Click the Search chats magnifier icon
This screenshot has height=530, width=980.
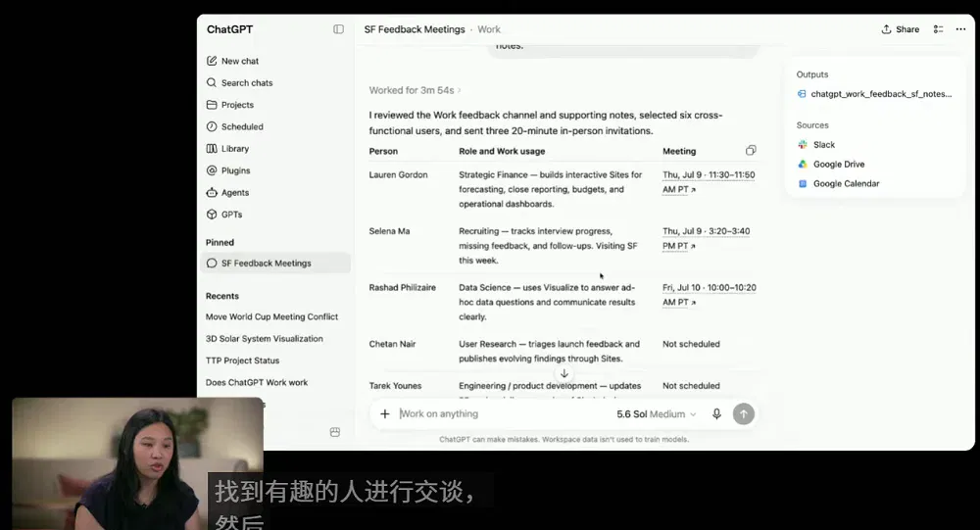pos(212,82)
